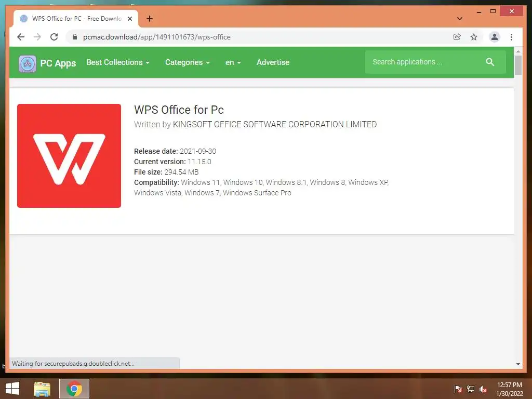Expand the Best Collections dropdown
Image resolution: width=532 pixels, height=399 pixels.
118,62
